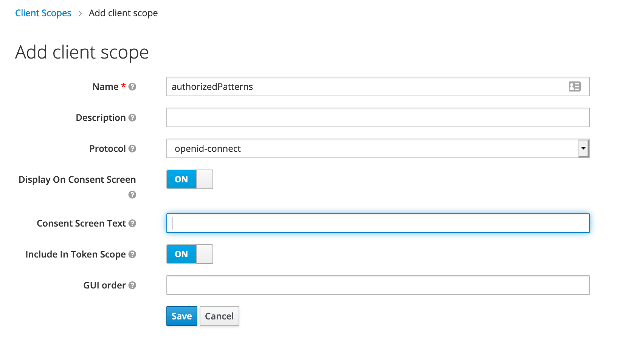Focus the Description input field
This screenshot has height=364, width=639.
coord(378,117)
